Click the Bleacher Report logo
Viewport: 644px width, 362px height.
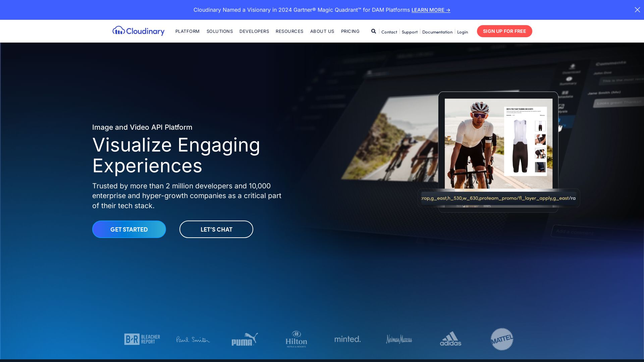[142, 339]
